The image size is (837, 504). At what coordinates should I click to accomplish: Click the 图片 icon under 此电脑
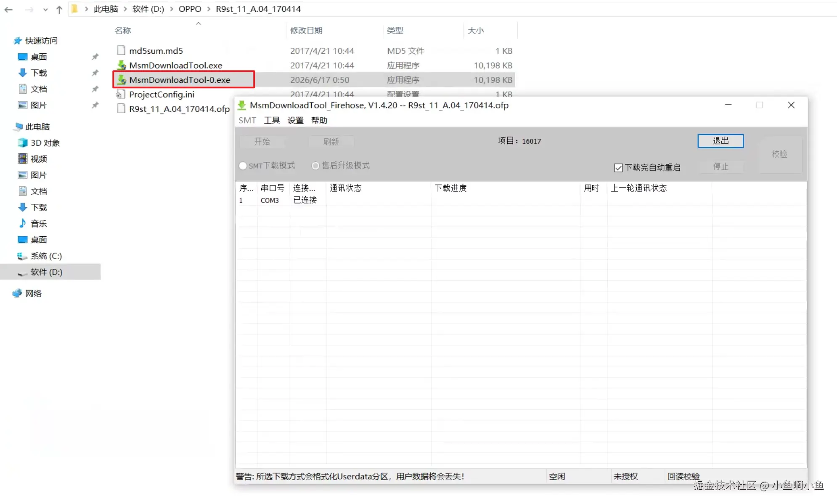[x=23, y=175]
